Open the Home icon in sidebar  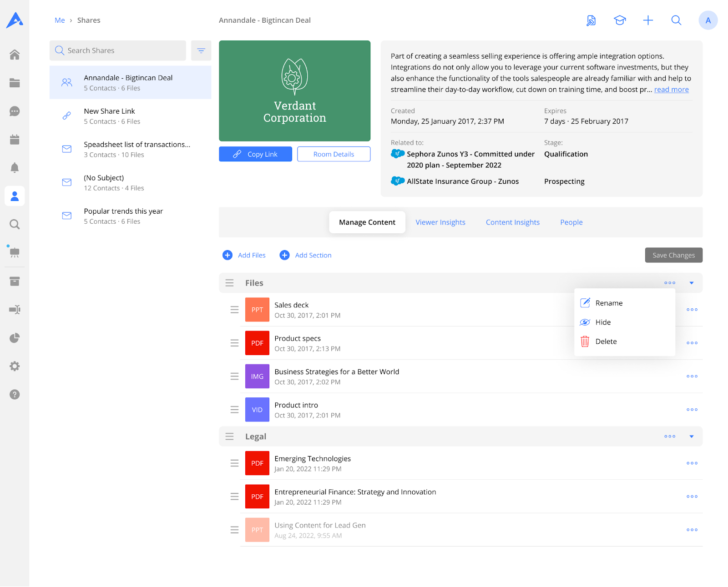coord(15,55)
